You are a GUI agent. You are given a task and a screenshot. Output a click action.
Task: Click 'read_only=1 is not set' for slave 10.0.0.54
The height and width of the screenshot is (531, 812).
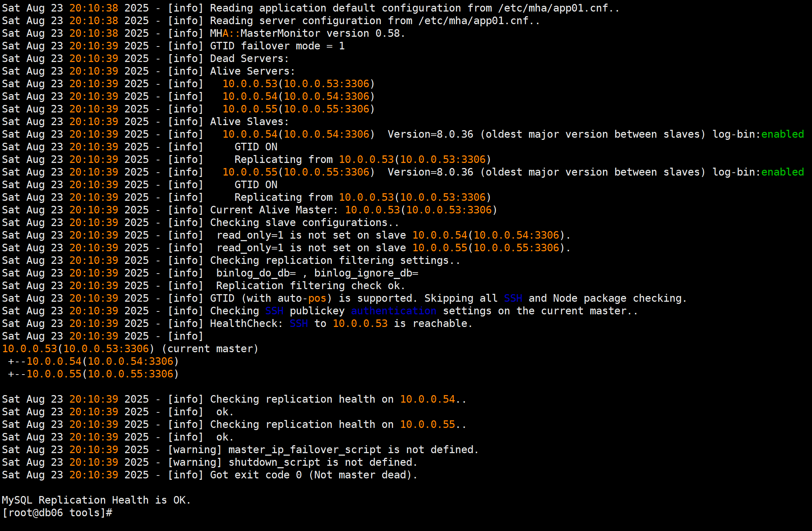(x=271, y=235)
